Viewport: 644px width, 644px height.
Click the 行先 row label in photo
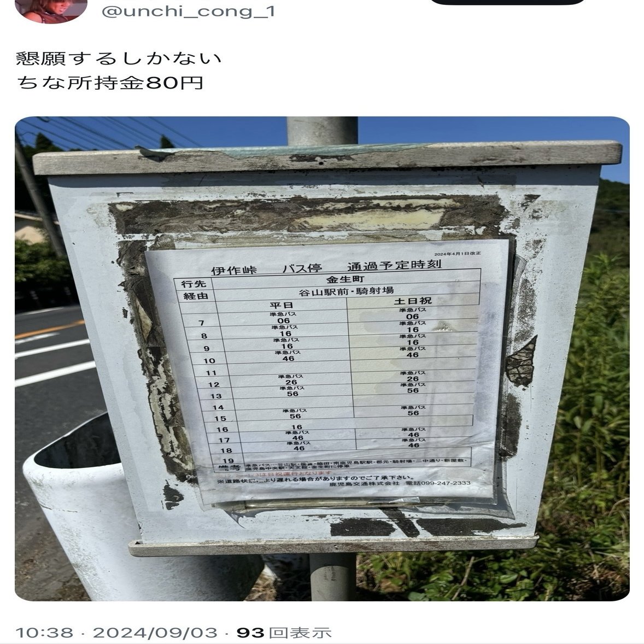(194, 283)
